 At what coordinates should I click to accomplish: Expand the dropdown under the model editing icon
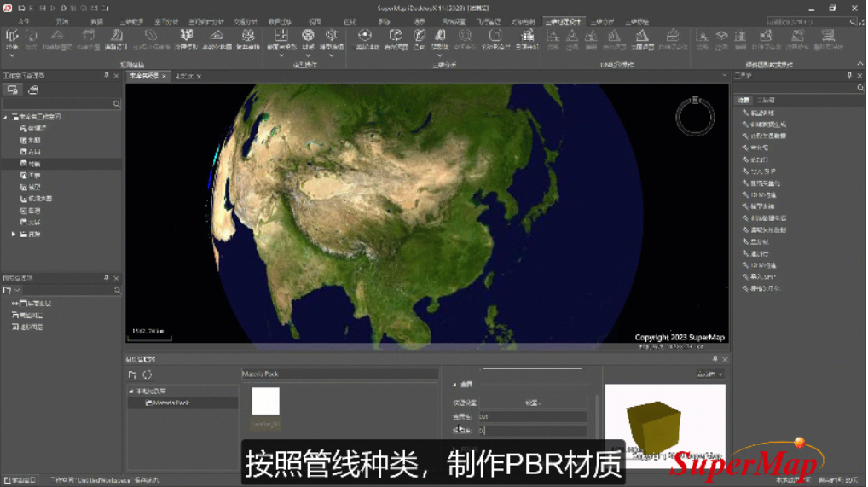click(x=332, y=56)
